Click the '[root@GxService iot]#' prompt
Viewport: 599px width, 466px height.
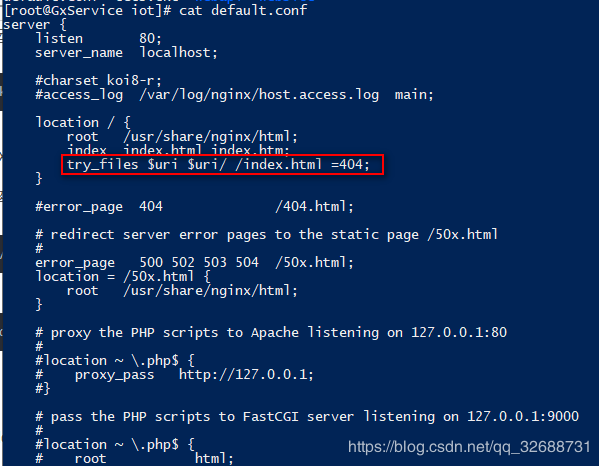[87, 10]
